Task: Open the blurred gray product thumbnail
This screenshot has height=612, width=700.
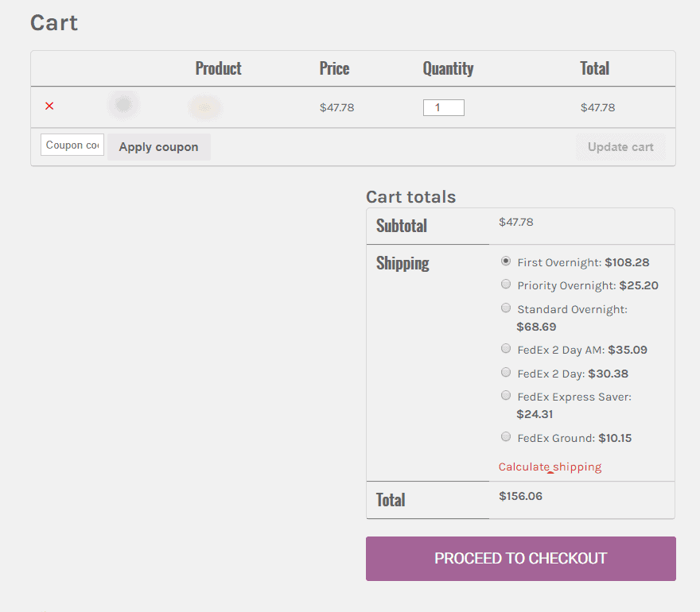Action: tap(123, 105)
